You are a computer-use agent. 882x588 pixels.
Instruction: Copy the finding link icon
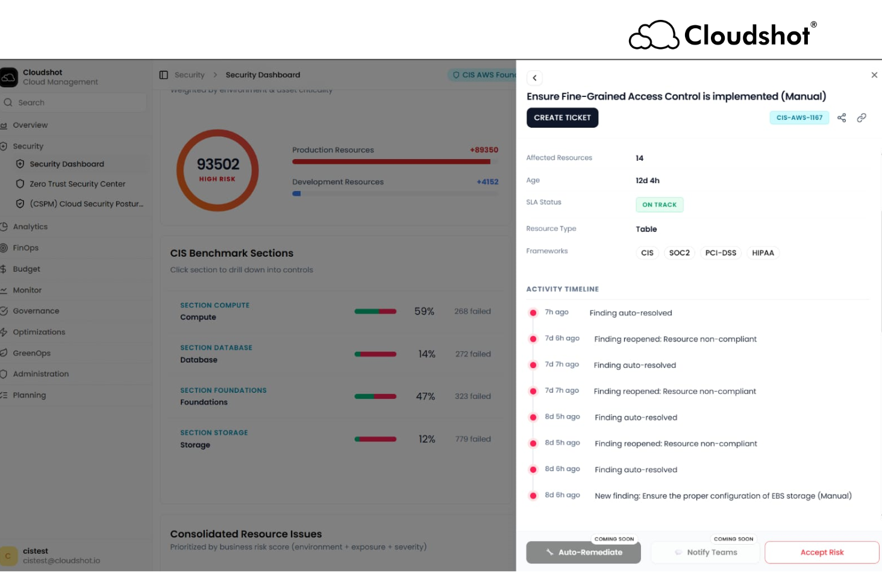pyautogui.click(x=861, y=117)
